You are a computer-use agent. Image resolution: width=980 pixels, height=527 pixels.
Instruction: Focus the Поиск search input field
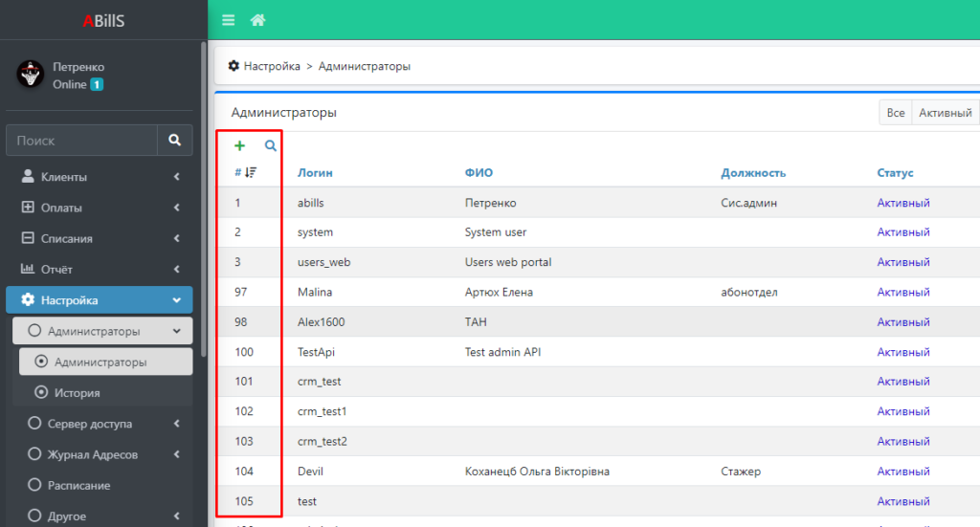[x=81, y=140]
